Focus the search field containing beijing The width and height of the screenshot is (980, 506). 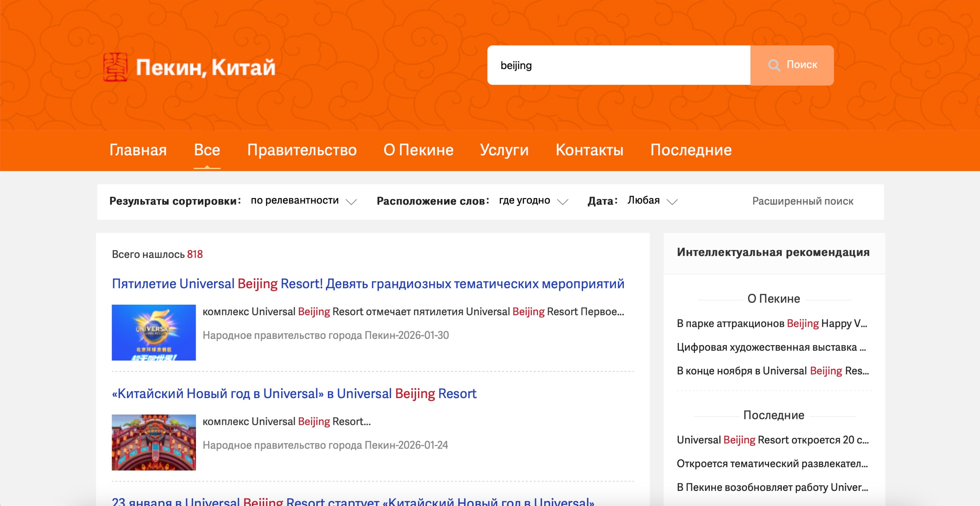[x=618, y=66]
